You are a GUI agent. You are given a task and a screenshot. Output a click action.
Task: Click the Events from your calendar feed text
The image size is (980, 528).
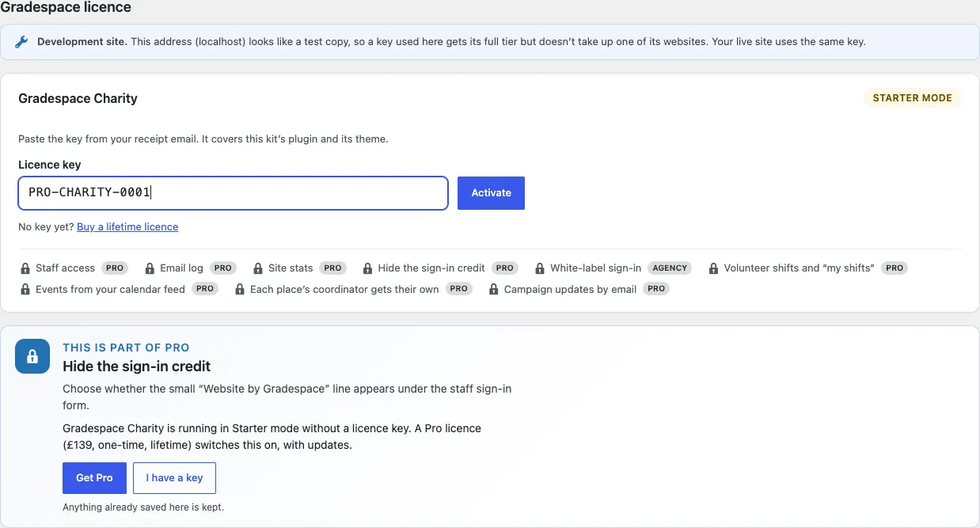pos(111,290)
